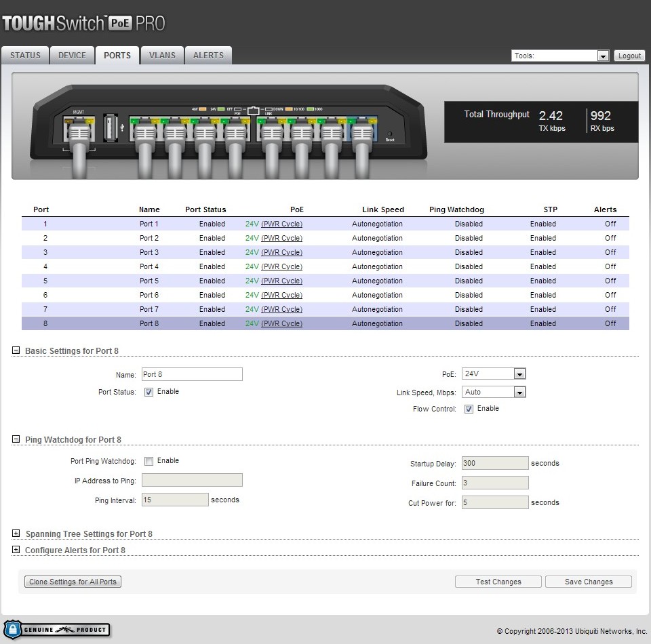
Task: Switch to the STATUS tab
Action: (x=25, y=55)
